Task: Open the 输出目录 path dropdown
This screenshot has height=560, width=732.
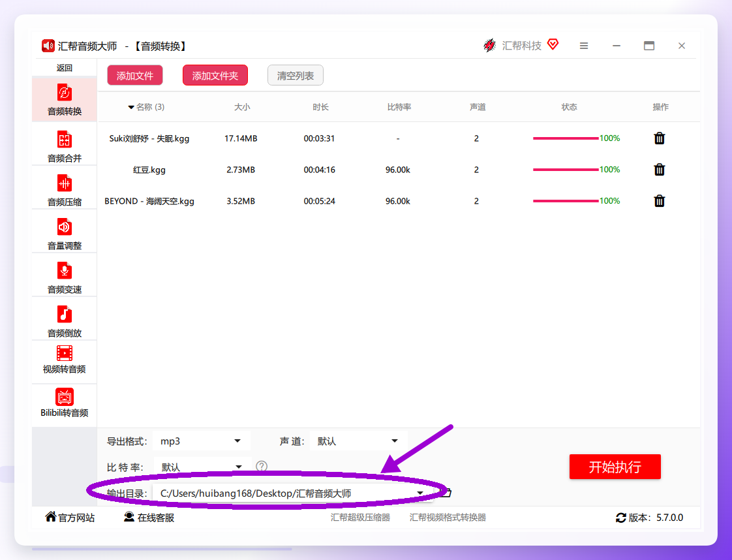Action: click(292, 493)
